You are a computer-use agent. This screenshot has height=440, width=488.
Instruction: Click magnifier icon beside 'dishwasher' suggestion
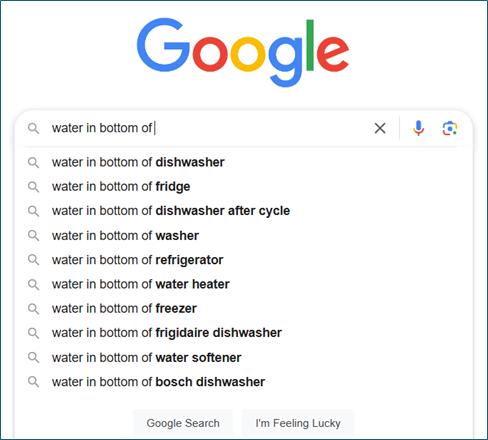(33, 163)
